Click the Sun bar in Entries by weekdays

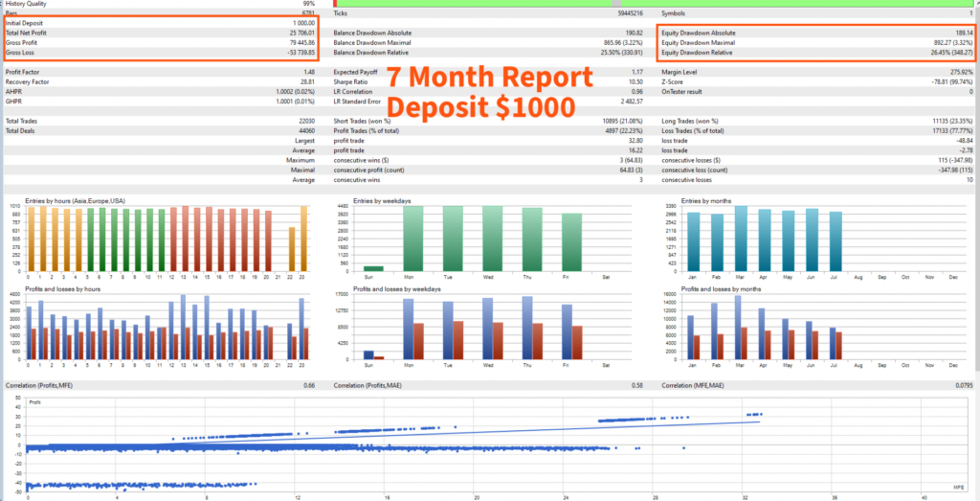(374, 268)
